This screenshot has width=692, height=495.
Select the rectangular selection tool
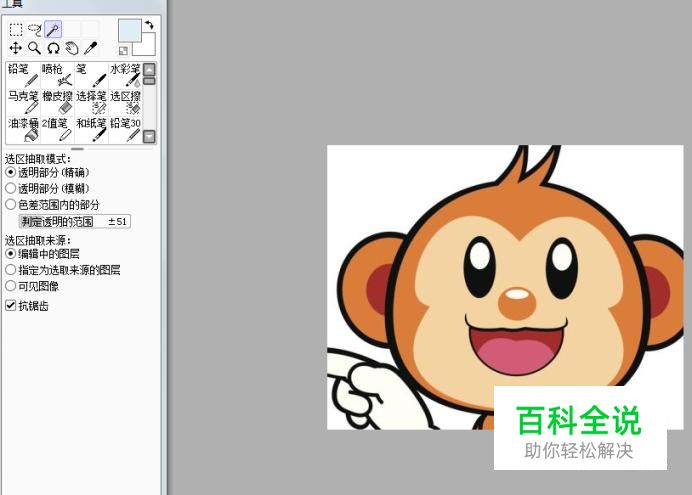16,29
